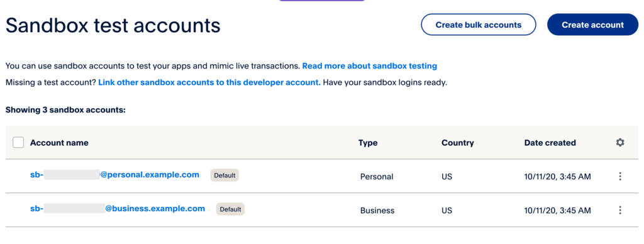
Task: Open three-dot menu for personal account row
Action: click(x=619, y=176)
